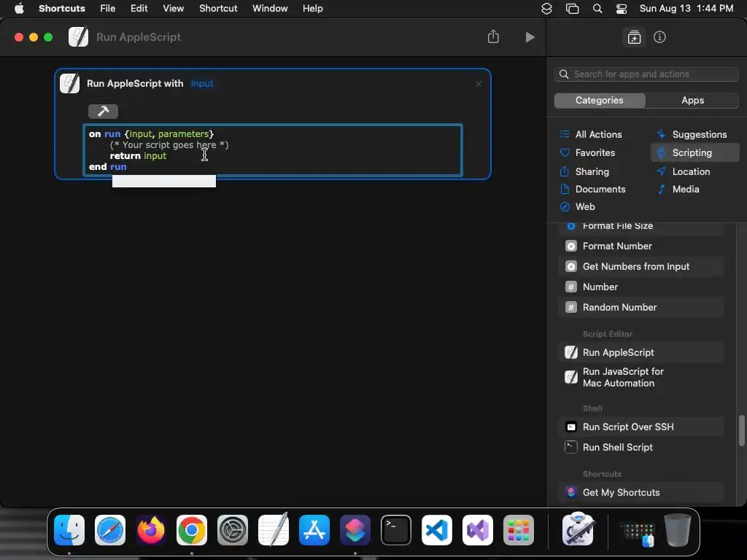Open System Settings from the Dock
747x560 pixels.
[x=233, y=530]
